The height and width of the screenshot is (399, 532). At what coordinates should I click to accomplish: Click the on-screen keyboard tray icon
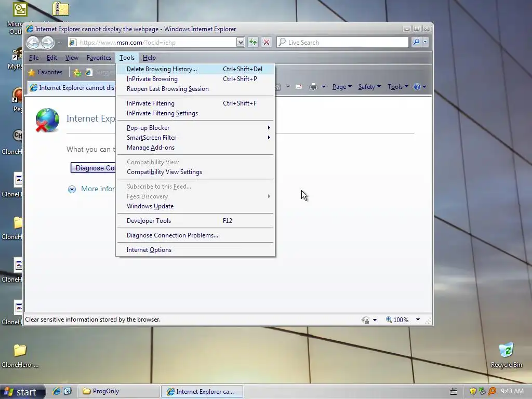(453, 392)
